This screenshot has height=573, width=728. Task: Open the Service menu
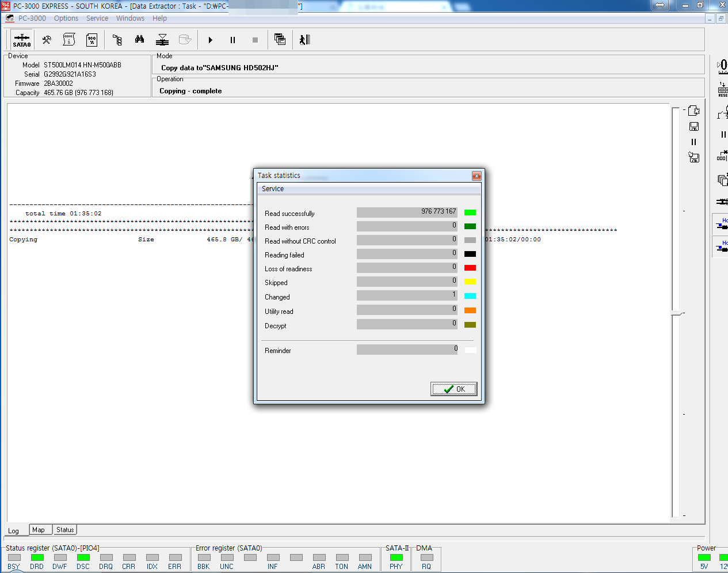(97, 18)
